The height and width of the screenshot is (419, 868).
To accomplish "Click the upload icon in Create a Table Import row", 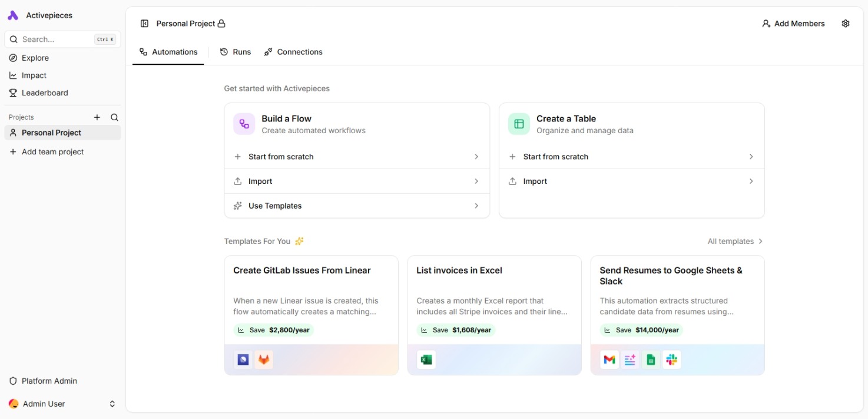I will pyautogui.click(x=512, y=182).
